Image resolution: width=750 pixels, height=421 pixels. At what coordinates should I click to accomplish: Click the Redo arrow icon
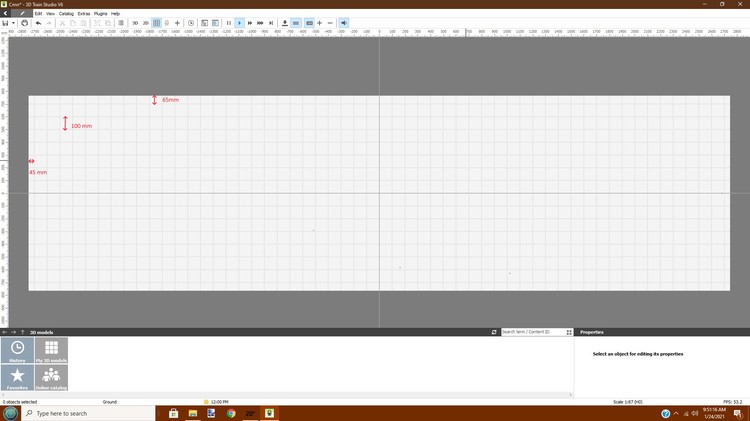click(49, 23)
